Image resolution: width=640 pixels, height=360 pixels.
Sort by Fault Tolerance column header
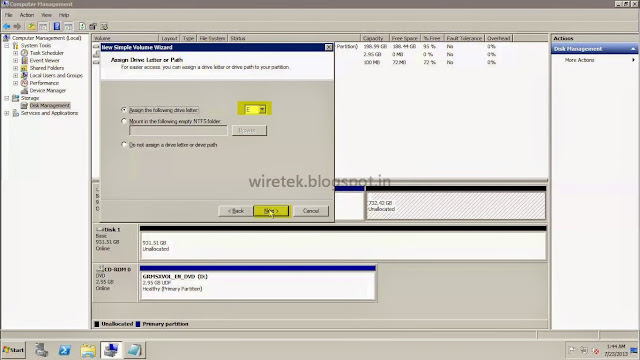pos(464,38)
